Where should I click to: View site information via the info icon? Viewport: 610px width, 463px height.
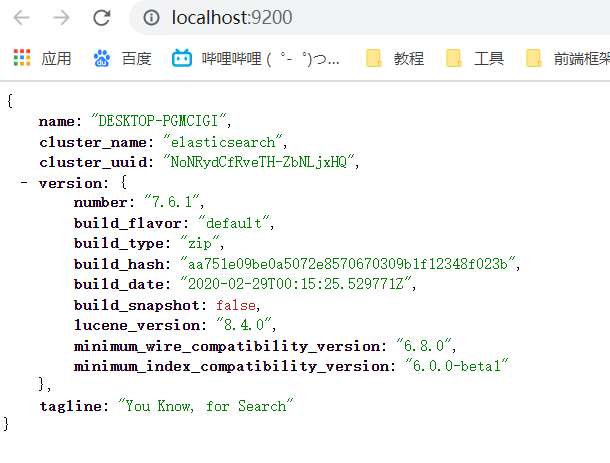pos(151,18)
